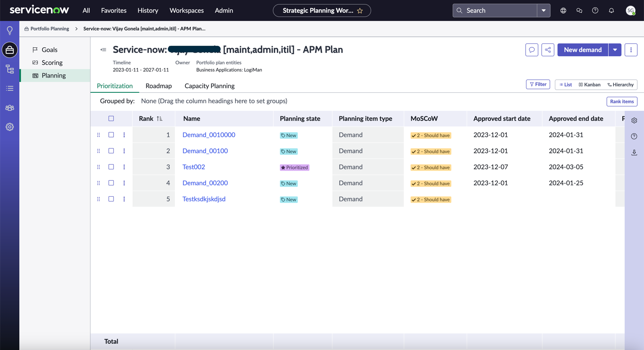This screenshot has width=644, height=350.
Task: Open the Testksdkjskdjsd demand link
Action: [204, 199]
